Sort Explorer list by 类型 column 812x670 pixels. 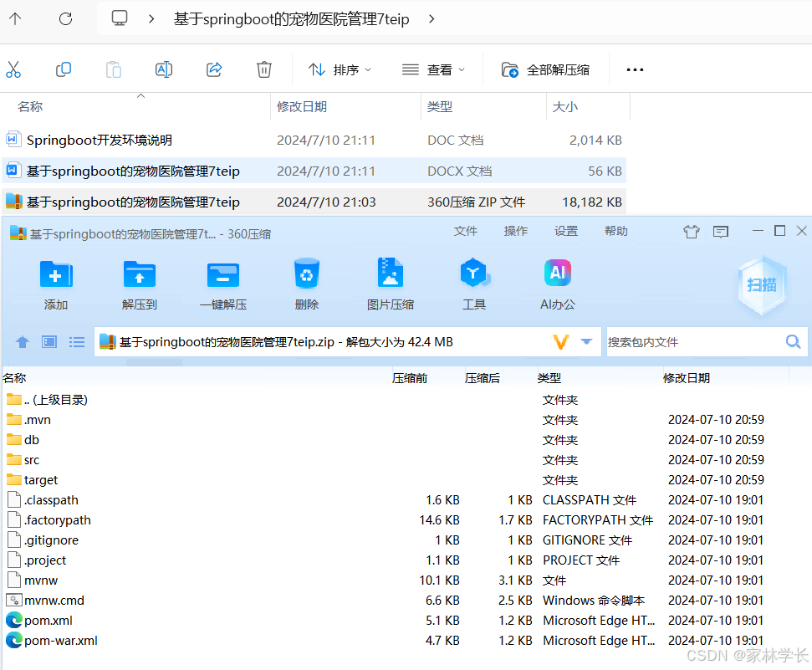click(x=440, y=107)
